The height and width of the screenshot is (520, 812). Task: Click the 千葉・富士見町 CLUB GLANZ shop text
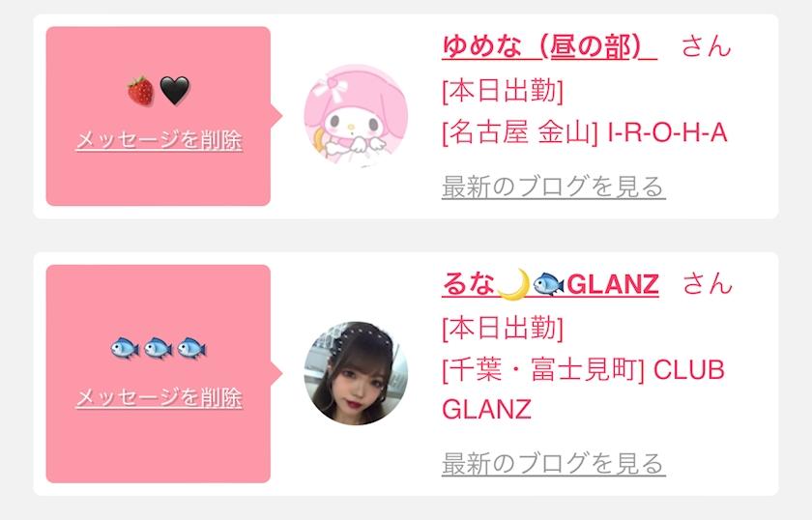click(x=583, y=390)
